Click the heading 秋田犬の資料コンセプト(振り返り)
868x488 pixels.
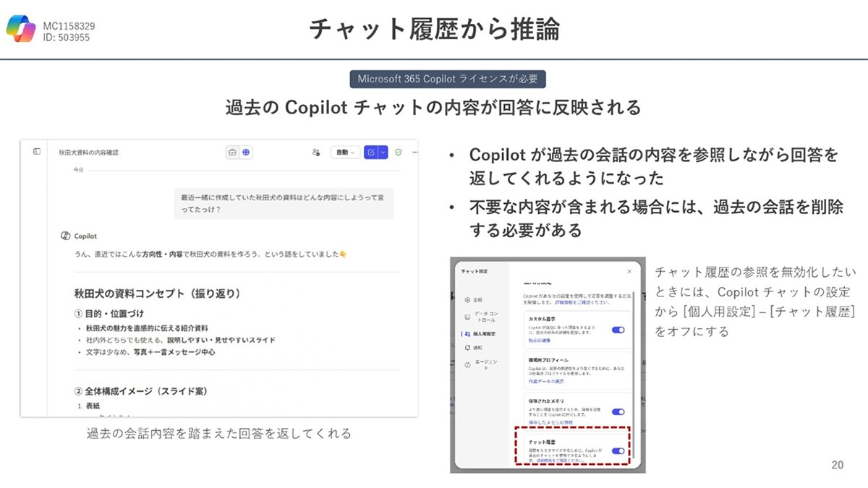click(158, 294)
